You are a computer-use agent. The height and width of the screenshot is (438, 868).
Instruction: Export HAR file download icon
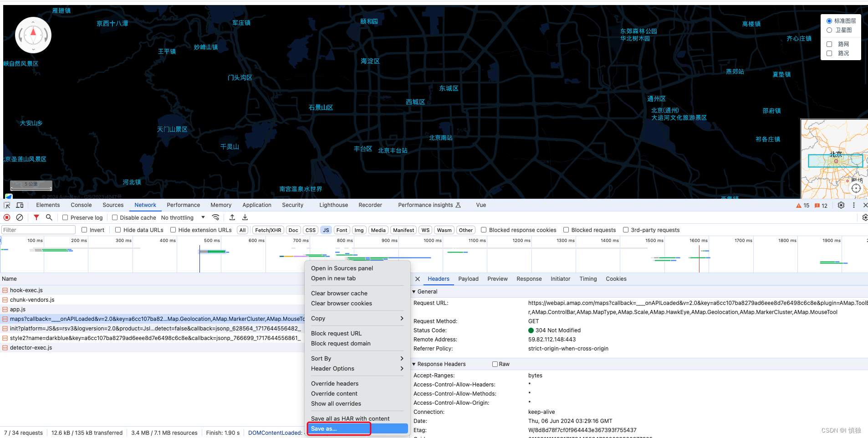(x=245, y=217)
